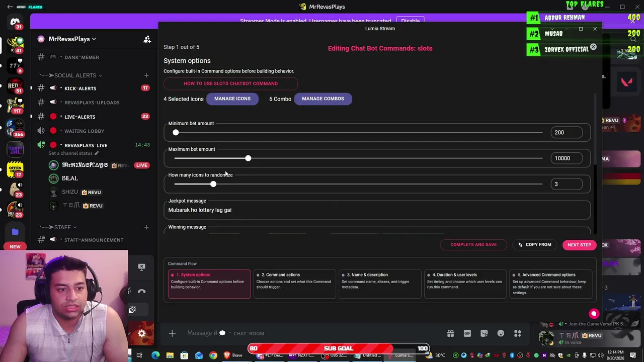Screen dimensions: 644x362
Task: Click the invite people icon in Discord
Action: click(147, 39)
